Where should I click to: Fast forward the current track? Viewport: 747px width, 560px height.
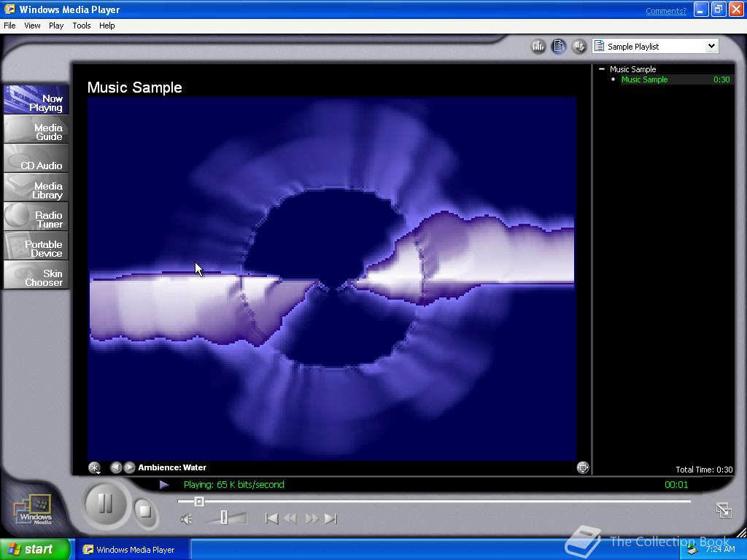(x=311, y=518)
